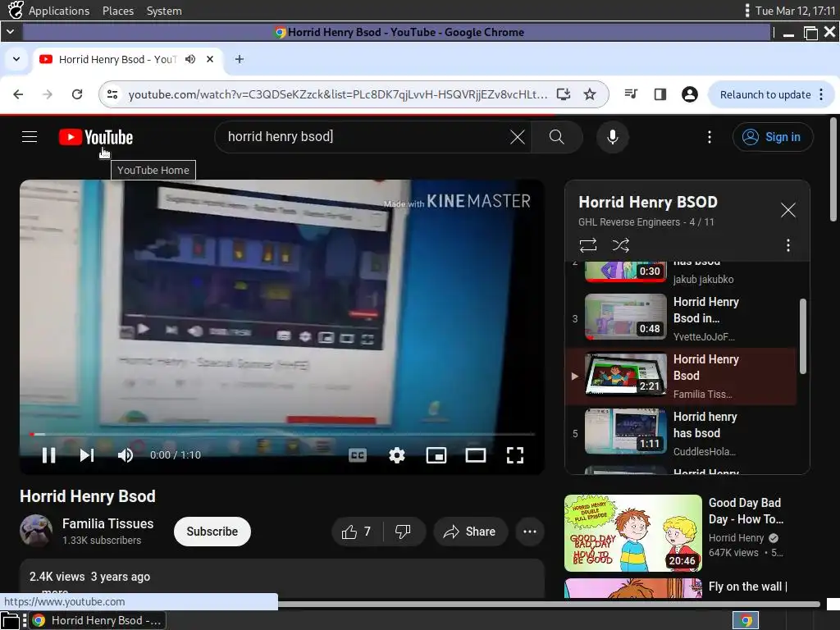Viewport: 840px width, 630px height.
Task: Open more actions ellipsis next to Share
Action: click(x=530, y=532)
